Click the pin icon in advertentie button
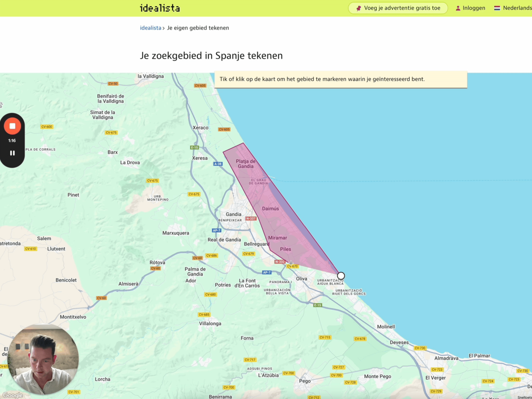532x399 pixels. 359,8
